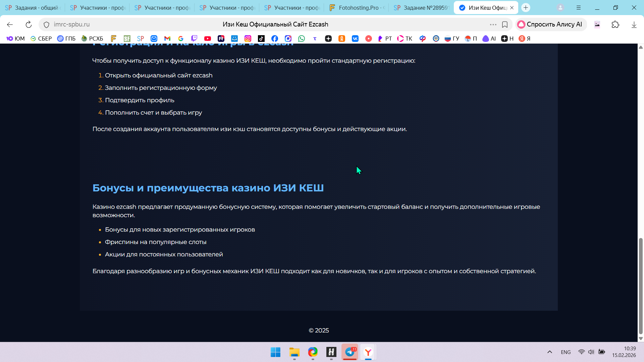Image resolution: width=644 pixels, height=362 pixels.
Task: Open the three-dots page options menu
Action: tap(493, 24)
